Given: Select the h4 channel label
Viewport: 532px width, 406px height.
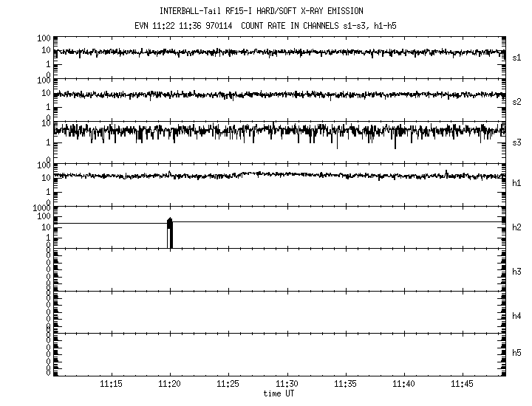Looking at the screenshot, I should tap(516, 316).
